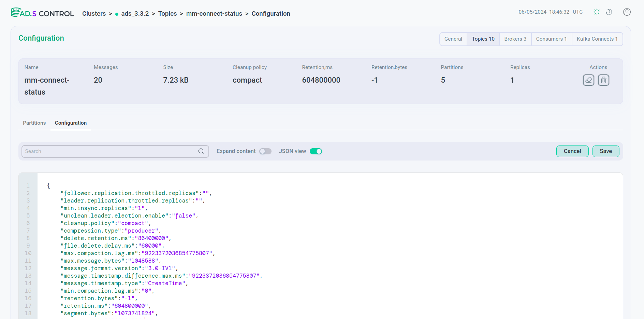
Task: Select the Configuration sub-tab
Action: (x=71, y=123)
